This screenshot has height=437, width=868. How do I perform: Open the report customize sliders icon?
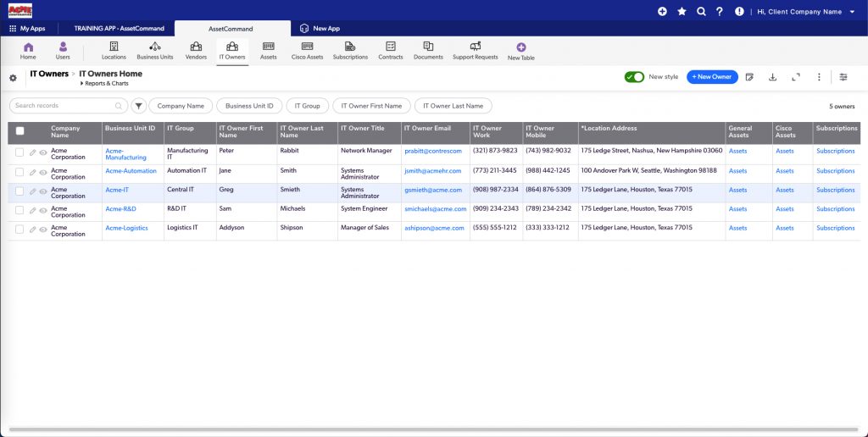click(x=843, y=77)
